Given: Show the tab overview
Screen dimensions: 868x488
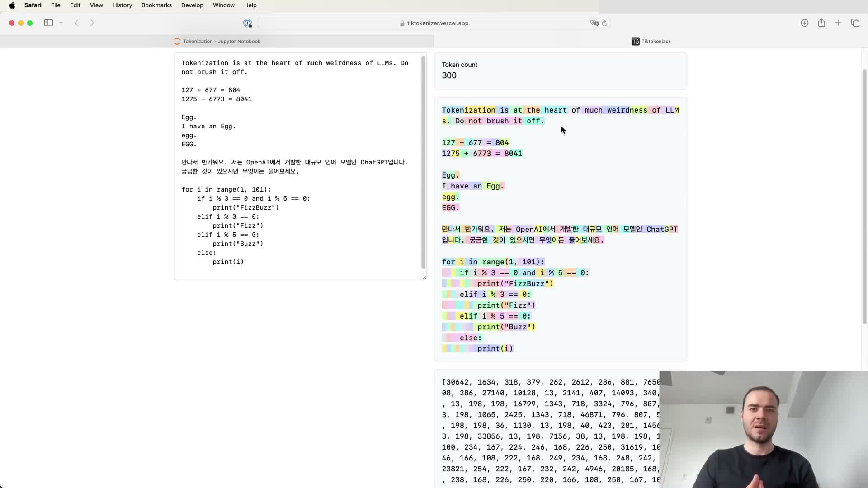Looking at the screenshot, I should (855, 23).
